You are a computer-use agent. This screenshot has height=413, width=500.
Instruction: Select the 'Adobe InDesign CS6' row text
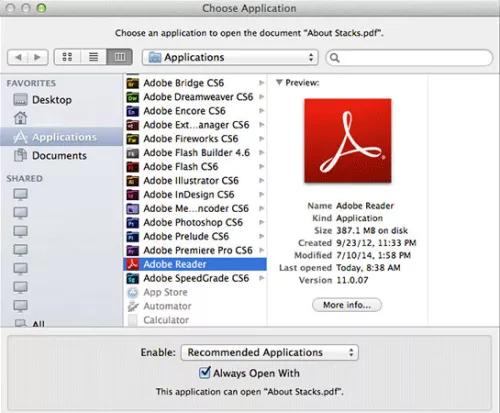click(189, 194)
